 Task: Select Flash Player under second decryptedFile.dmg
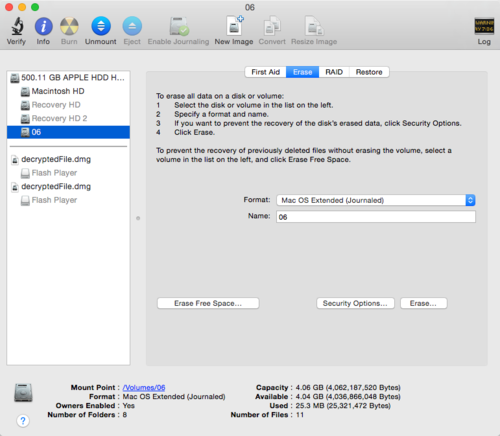point(68,200)
